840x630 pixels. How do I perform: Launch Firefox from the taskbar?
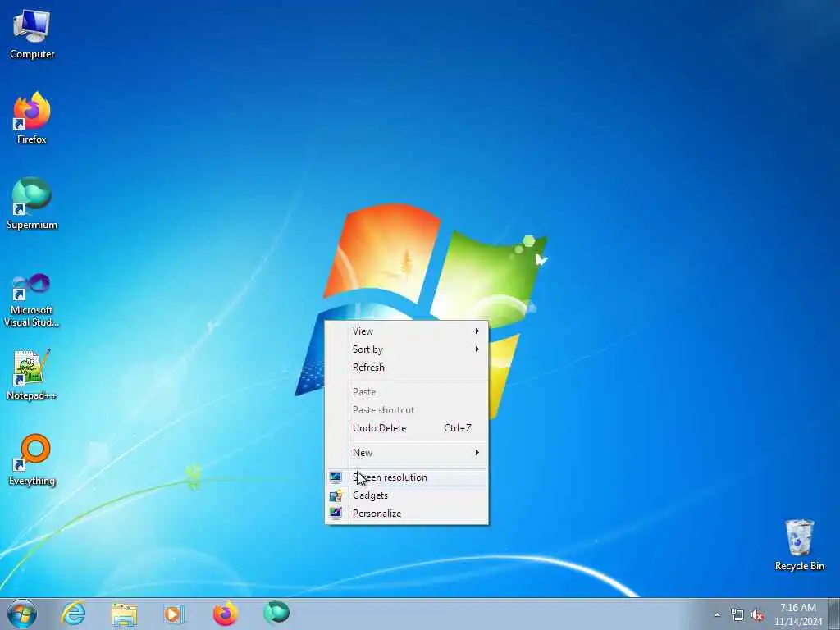[225, 614]
